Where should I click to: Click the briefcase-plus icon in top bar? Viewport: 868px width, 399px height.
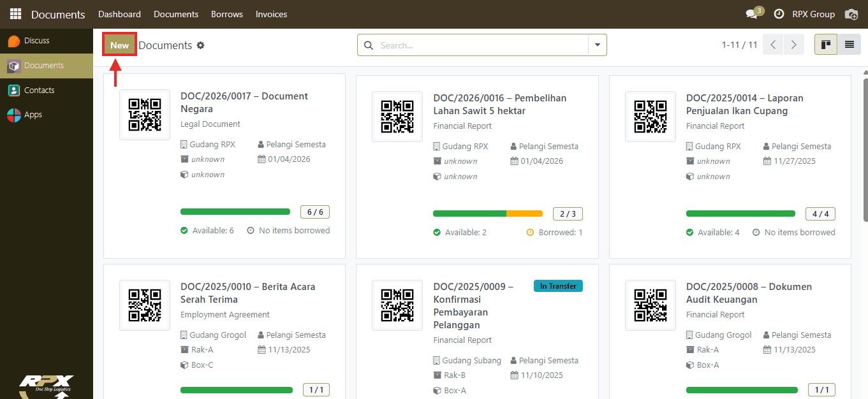pyautogui.click(x=851, y=14)
